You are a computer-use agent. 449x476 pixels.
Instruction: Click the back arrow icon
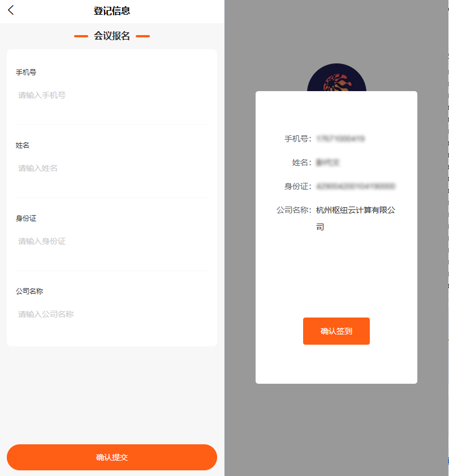11,10
